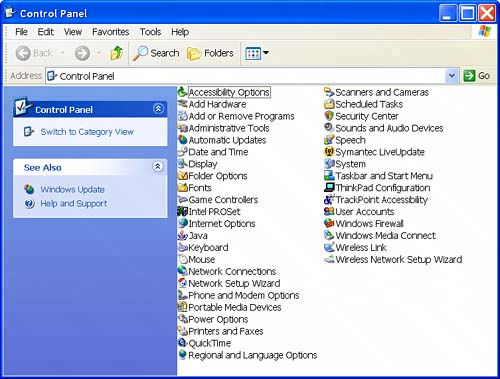
Task: Open the Speech icon
Action: [329, 140]
